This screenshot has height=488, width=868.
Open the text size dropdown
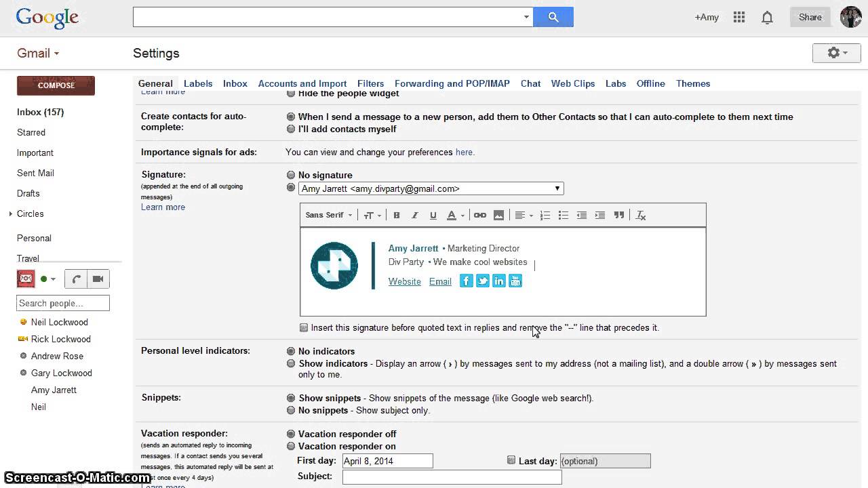[372, 216]
